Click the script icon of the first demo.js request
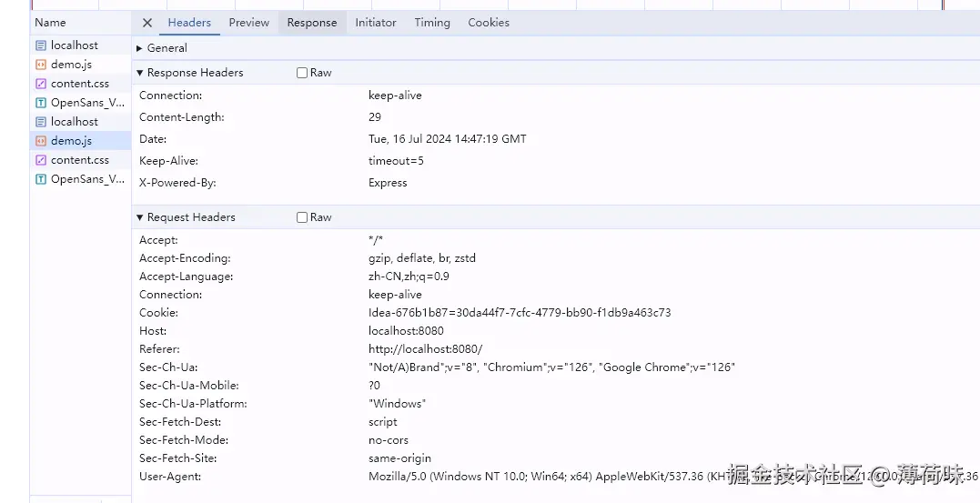 coord(41,65)
